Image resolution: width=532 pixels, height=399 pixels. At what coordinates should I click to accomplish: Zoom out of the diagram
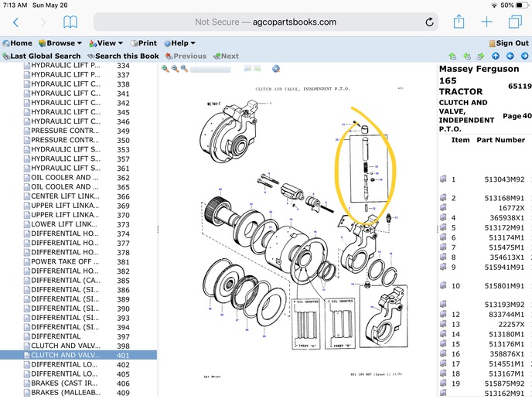pos(175,69)
